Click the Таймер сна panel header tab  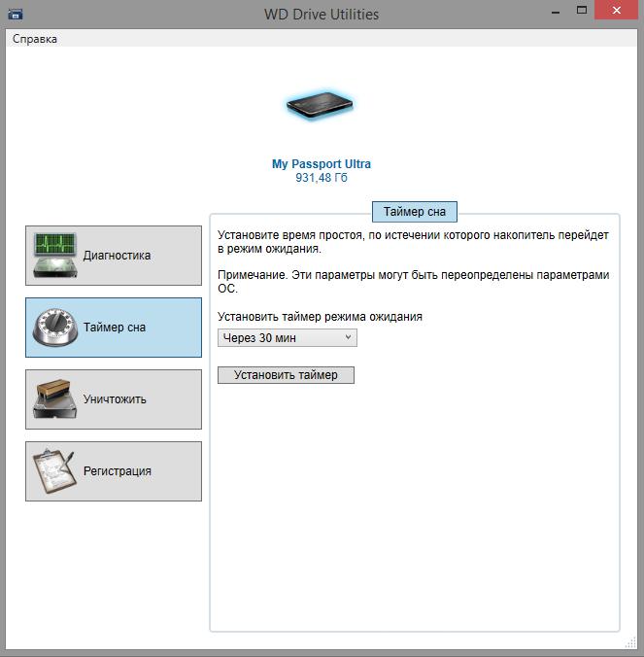tap(415, 212)
